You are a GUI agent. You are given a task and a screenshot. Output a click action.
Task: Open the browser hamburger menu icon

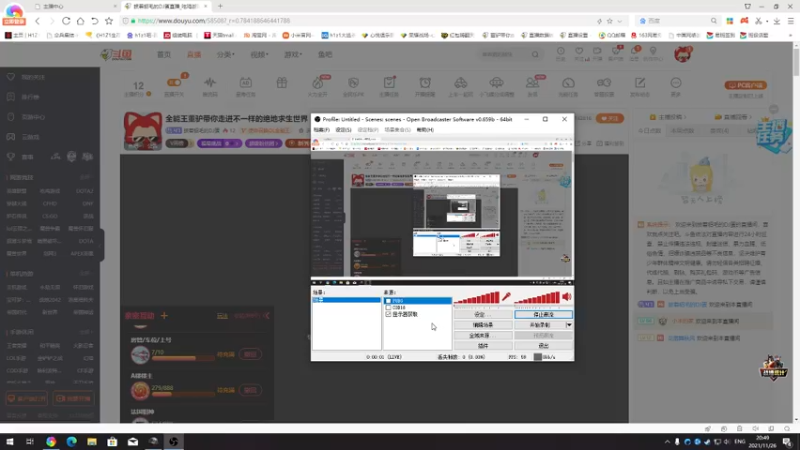pos(791,21)
